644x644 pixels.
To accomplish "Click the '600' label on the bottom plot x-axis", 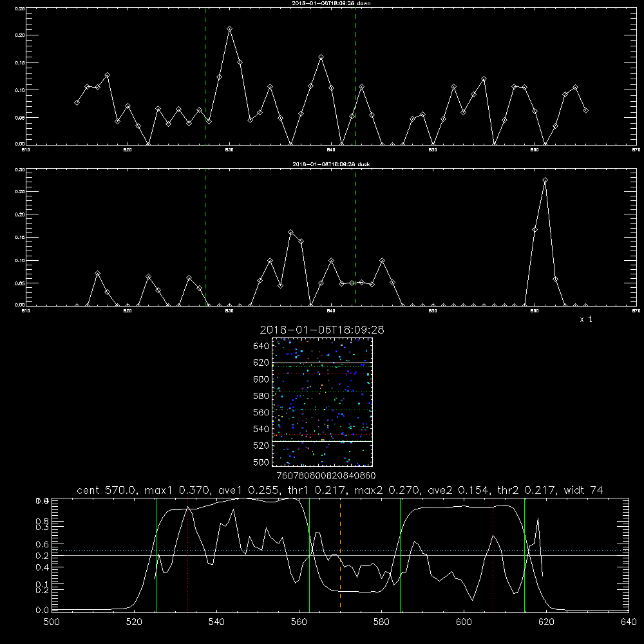I will point(464,622).
